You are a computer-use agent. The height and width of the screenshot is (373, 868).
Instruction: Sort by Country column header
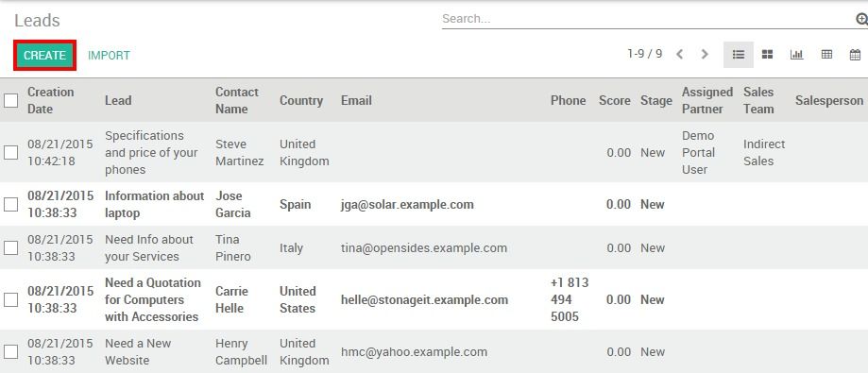click(301, 100)
